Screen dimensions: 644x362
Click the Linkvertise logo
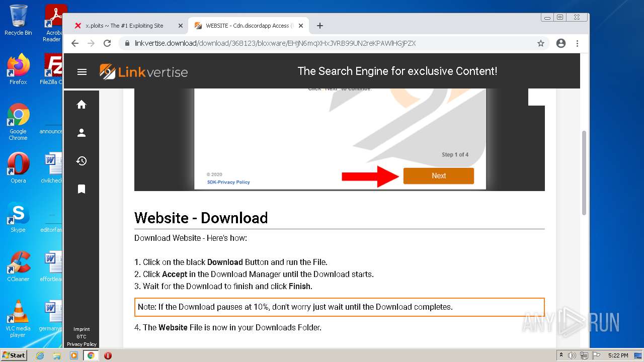click(x=143, y=71)
